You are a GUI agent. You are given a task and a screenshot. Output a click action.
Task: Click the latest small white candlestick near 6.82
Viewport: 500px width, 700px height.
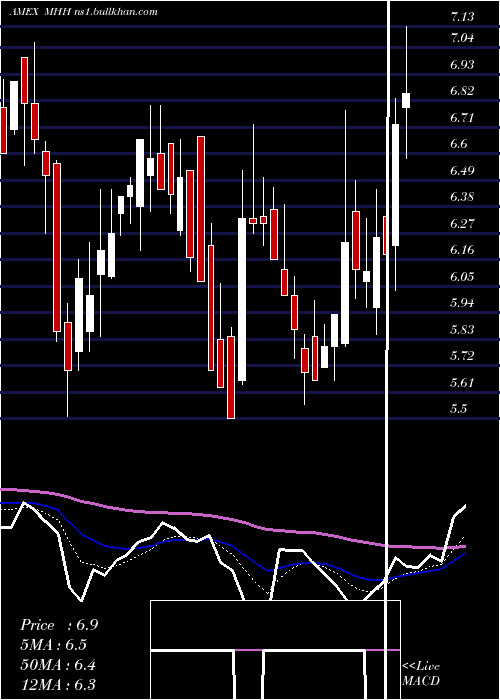pyautogui.click(x=406, y=100)
